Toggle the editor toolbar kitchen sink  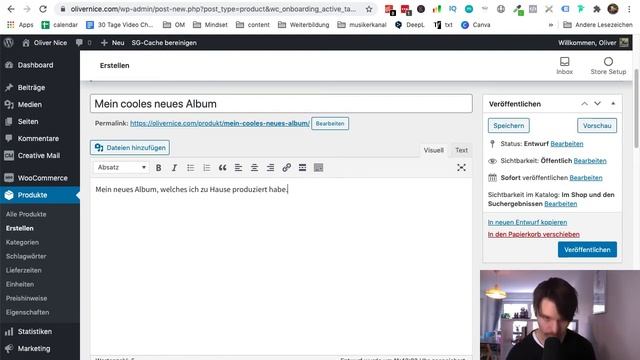tap(318, 168)
